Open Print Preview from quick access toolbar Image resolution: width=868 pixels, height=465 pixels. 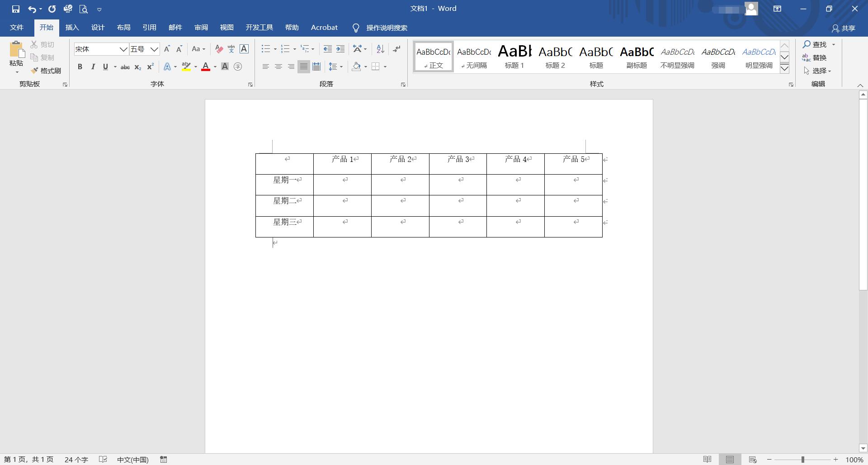point(83,9)
